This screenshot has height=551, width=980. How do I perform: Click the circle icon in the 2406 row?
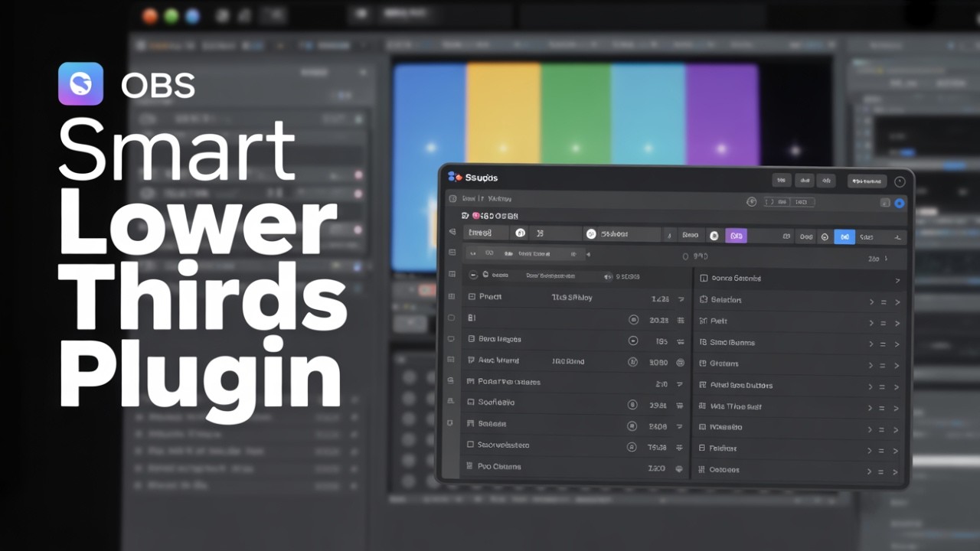(x=632, y=426)
